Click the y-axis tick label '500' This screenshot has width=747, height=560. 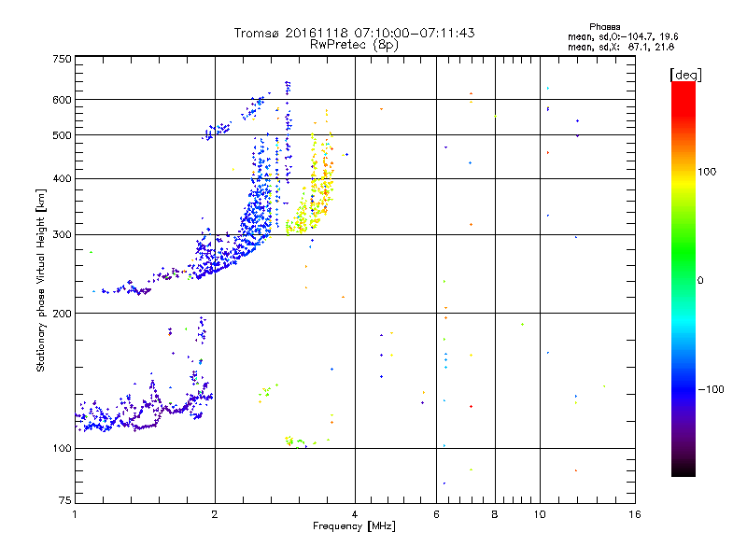[62, 135]
